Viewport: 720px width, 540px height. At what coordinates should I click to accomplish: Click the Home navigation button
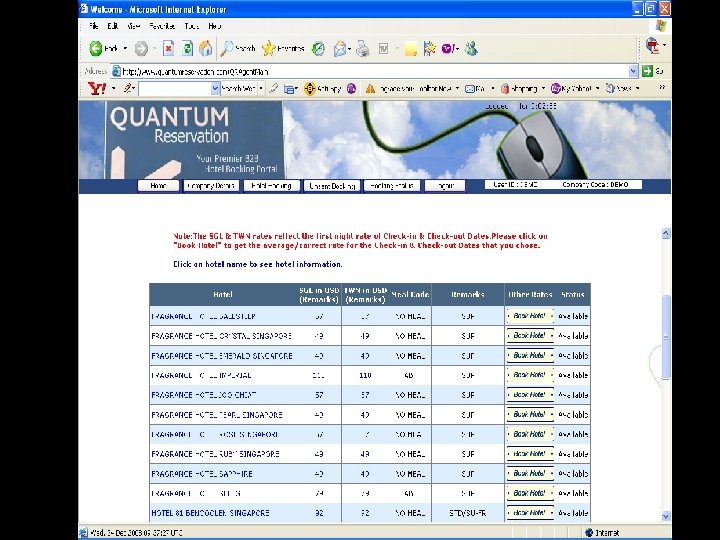158,186
